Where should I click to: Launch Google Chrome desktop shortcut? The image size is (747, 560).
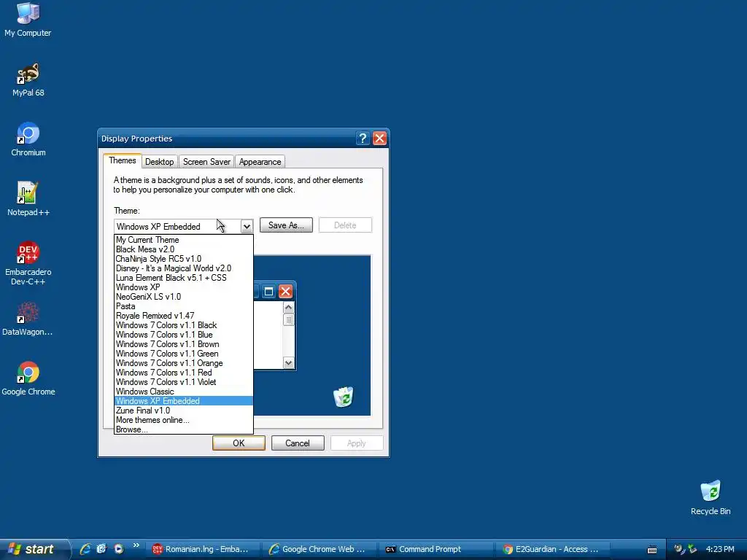pos(28,378)
